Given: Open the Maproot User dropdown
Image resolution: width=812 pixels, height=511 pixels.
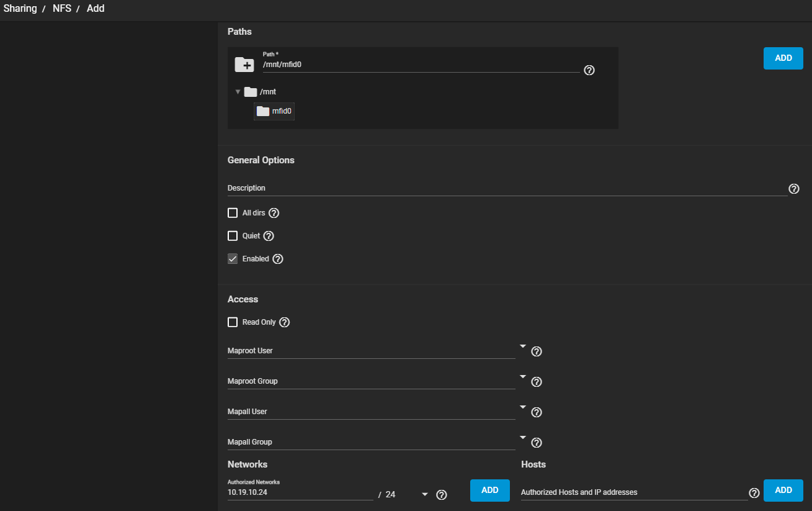Looking at the screenshot, I should tap(523, 346).
